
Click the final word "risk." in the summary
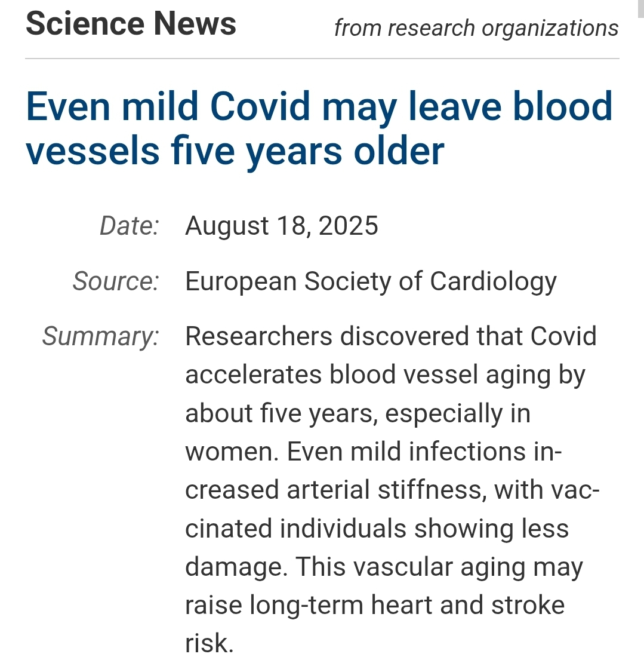[x=209, y=643]
